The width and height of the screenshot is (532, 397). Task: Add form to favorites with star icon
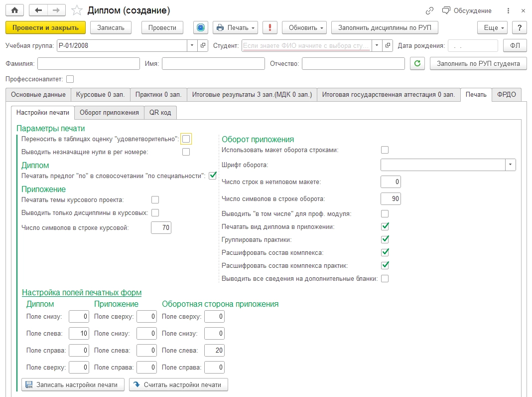click(x=77, y=10)
